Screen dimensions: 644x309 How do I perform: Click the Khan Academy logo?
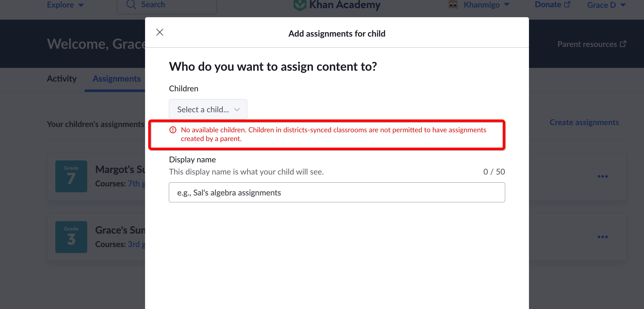337,5
